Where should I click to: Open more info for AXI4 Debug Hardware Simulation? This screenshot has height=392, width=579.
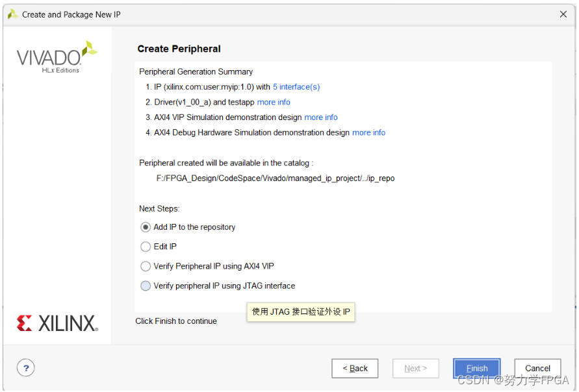pyautogui.click(x=368, y=133)
